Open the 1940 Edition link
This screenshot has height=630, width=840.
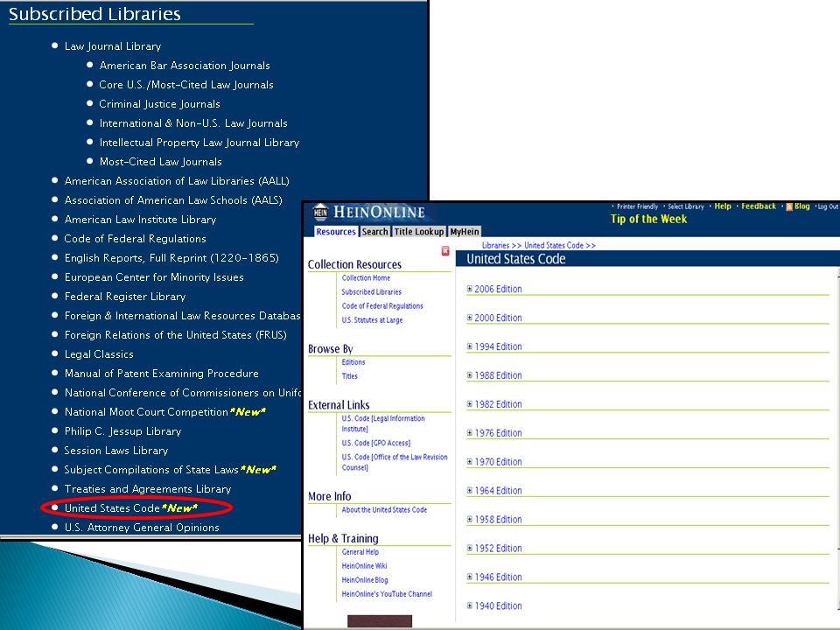(x=498, y=605)
